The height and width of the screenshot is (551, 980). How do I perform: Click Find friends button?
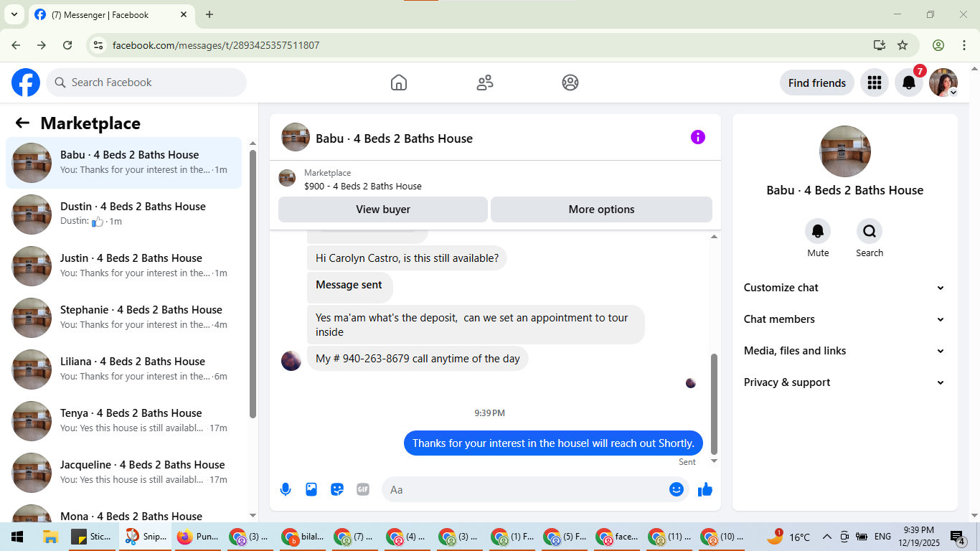pos(817,83)
